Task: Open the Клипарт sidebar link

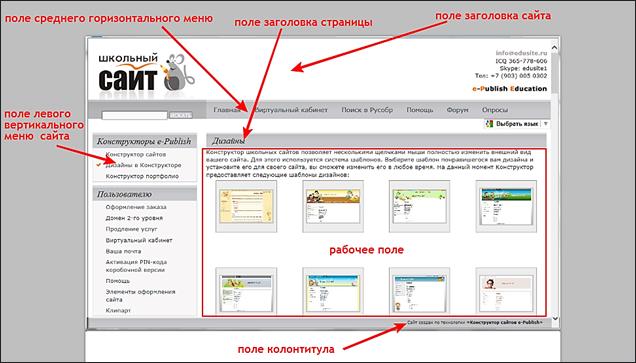Action: [118, 311]
